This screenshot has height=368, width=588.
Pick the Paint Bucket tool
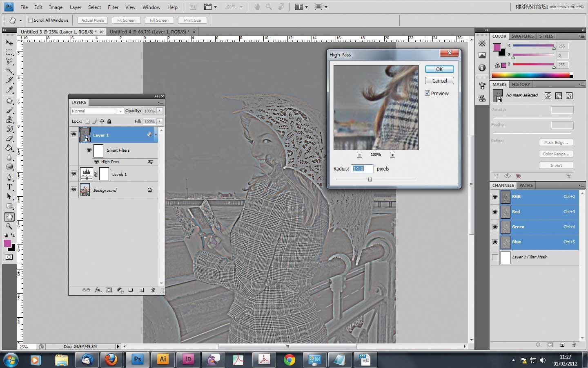(x=9, y=148)
